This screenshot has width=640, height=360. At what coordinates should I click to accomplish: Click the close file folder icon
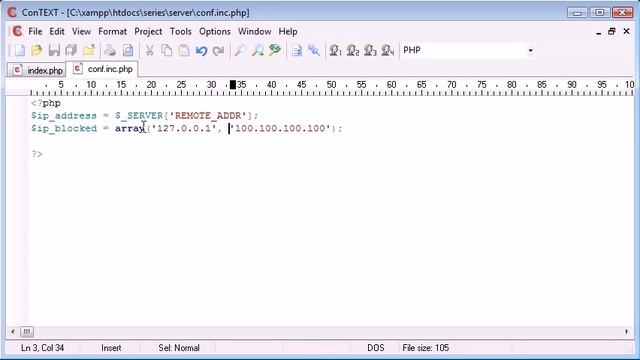[x=89, y=50]
